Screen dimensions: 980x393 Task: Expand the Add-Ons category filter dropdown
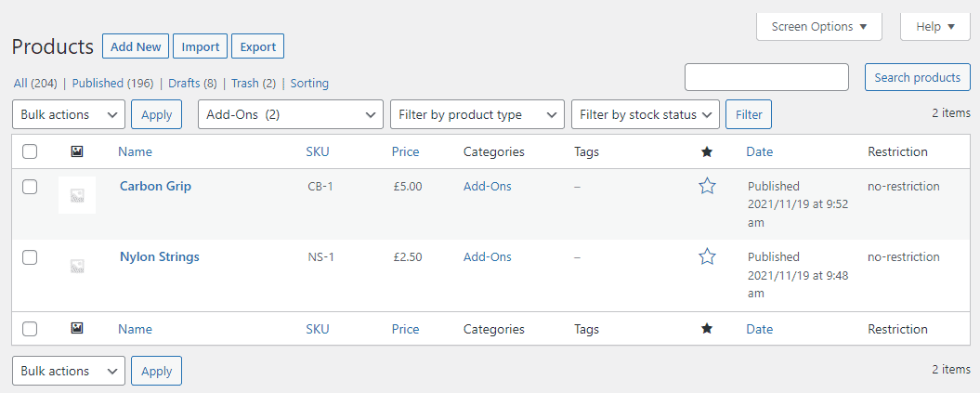291,114
